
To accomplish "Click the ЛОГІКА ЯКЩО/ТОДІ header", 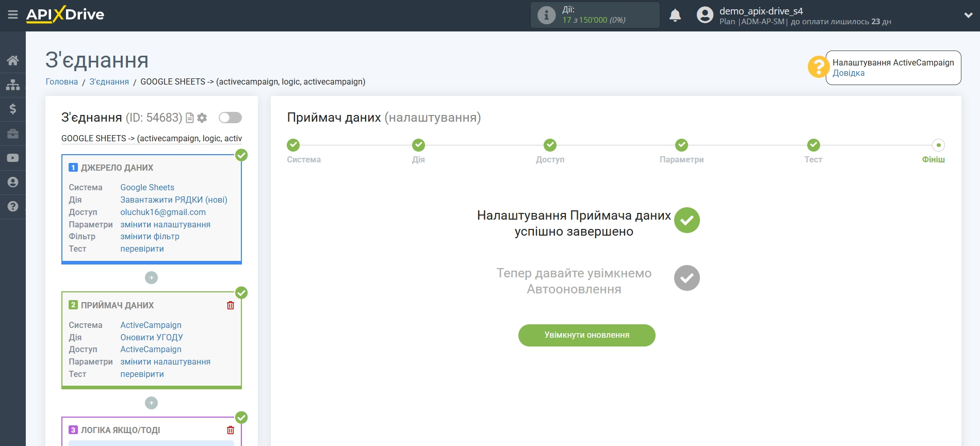I will click(x=120, y=430).
